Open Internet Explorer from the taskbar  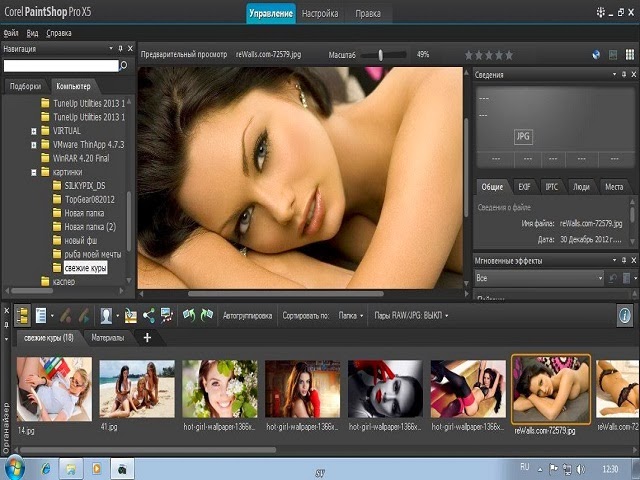[x=46, y=469]
